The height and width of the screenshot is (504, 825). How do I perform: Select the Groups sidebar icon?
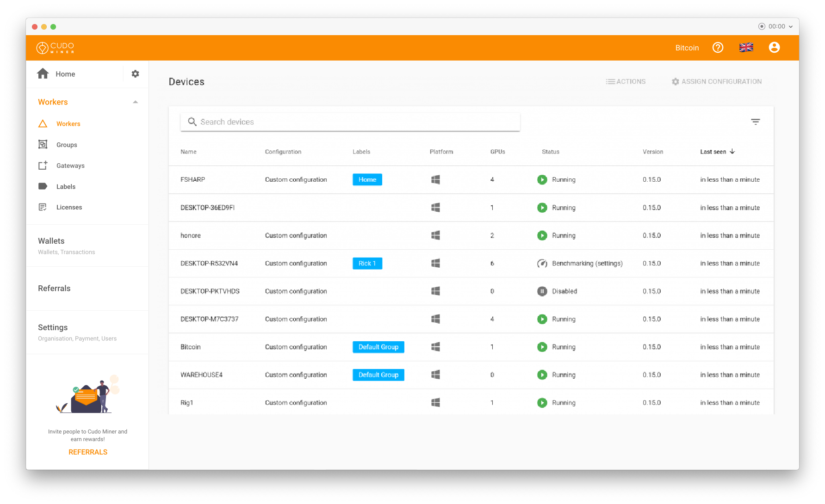pos(43,144)
